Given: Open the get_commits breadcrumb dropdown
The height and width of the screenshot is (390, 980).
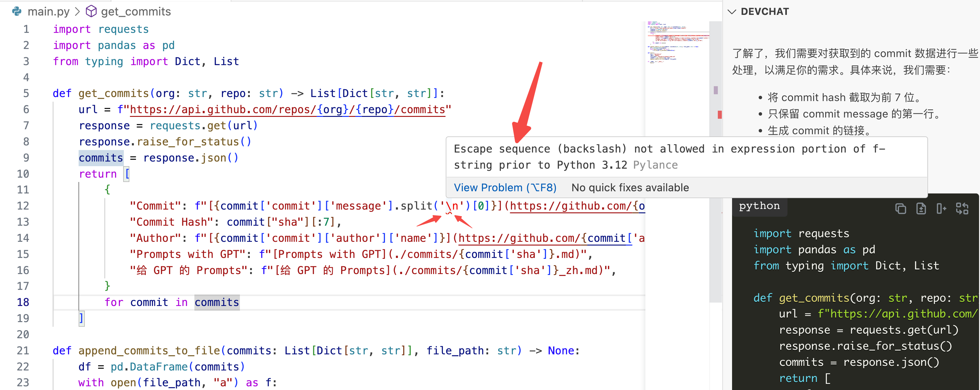Looking at the screenshot, I should [136, 11].
